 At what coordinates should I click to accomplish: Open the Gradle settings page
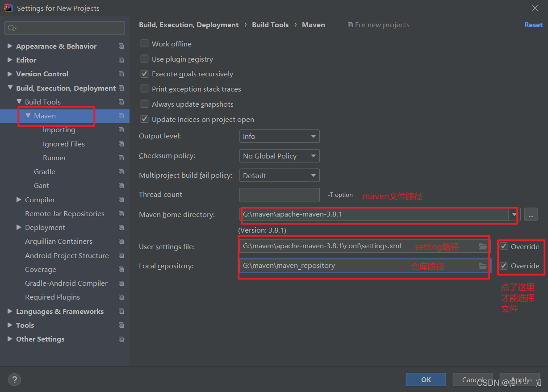45,171
